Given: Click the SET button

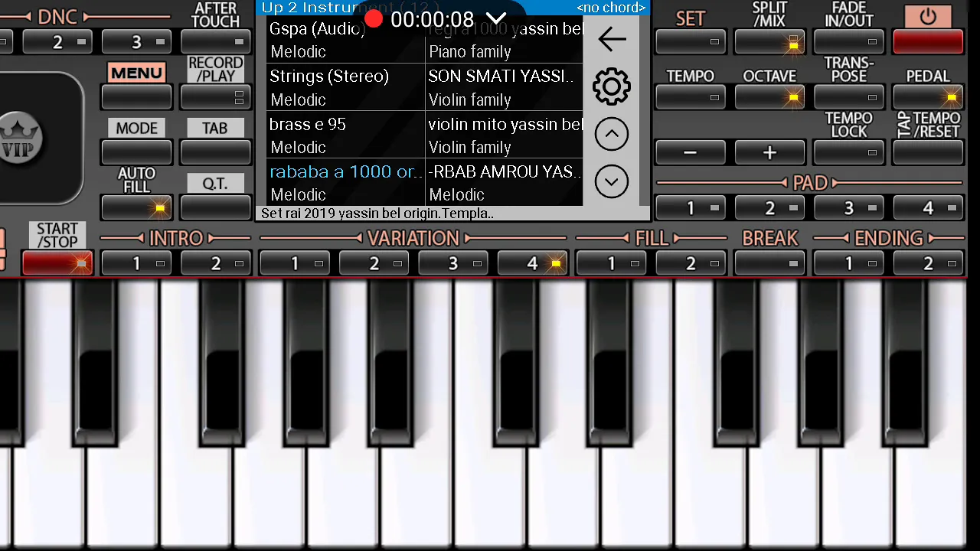Looking at the screenshot, I should [x=691, y=42].
